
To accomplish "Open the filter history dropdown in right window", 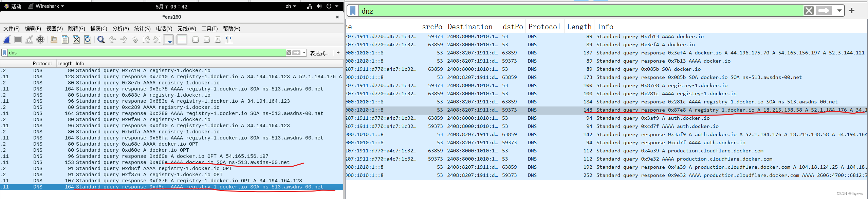I will click(x=839, y=11).
